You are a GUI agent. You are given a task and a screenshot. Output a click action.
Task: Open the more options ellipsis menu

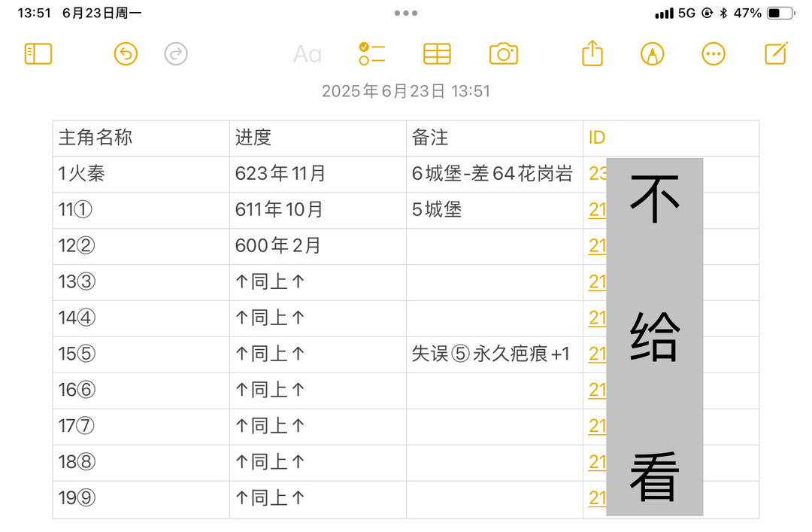(x=713, y=54)
